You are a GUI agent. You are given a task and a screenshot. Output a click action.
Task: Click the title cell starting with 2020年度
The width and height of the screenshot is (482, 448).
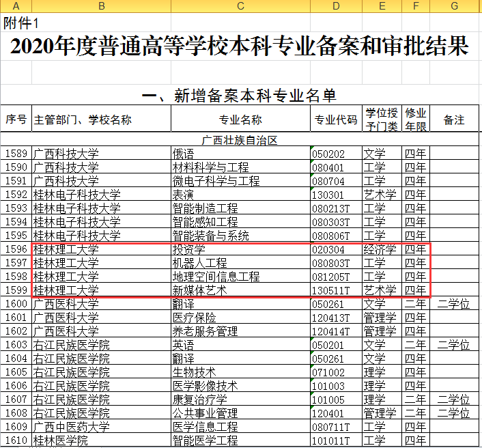coord(240,47)
